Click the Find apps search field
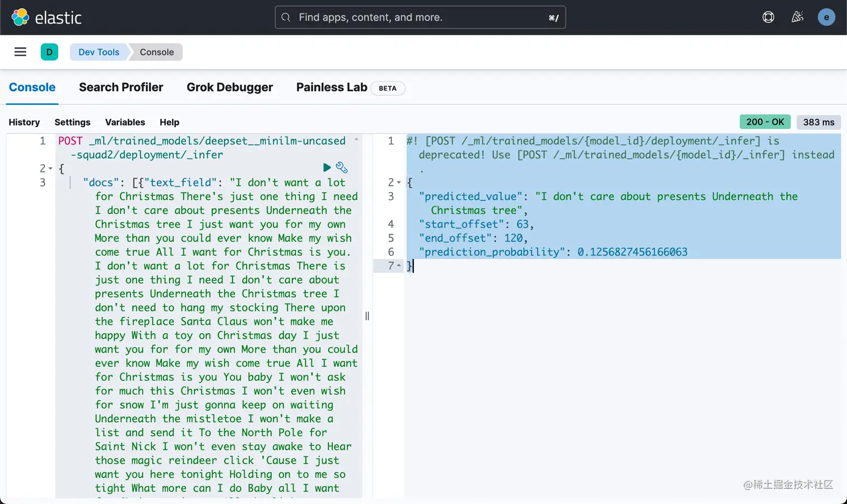 (420, 17)
